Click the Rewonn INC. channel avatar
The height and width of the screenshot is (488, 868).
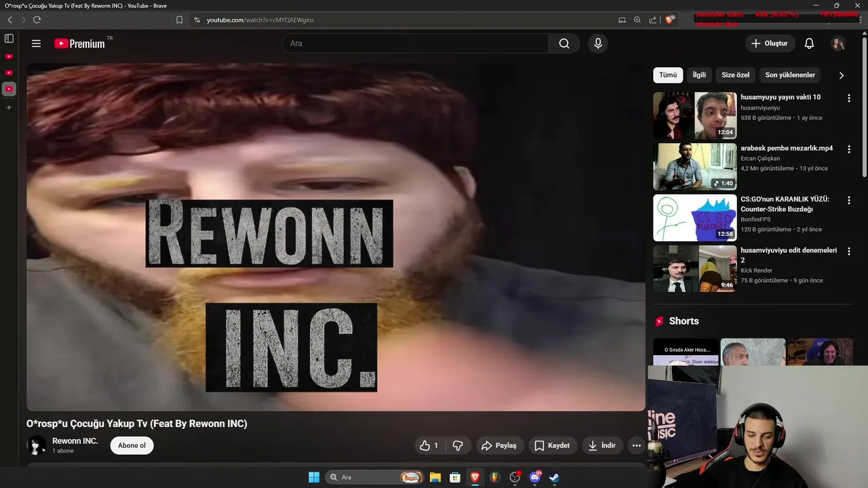(37, 445)
